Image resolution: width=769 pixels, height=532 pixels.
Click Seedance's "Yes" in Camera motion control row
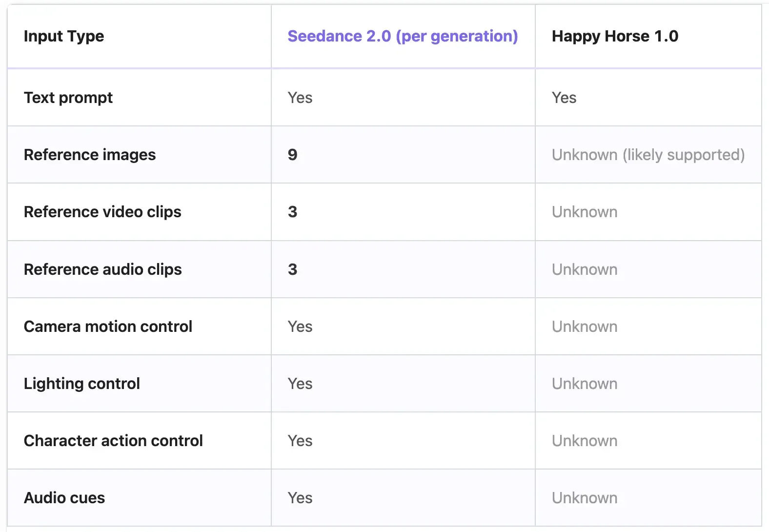pos(300,327)
